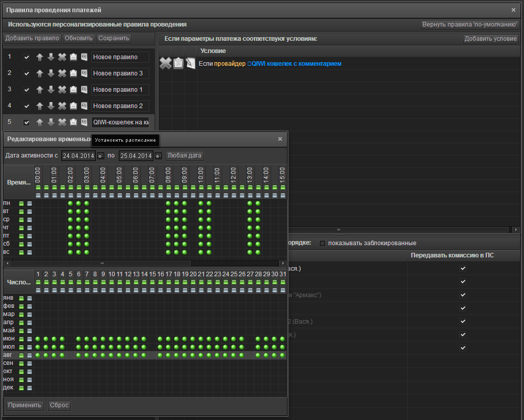
Task: Click 'Вернуть правила по-умолчанию' button
Action: pos(469,24)
